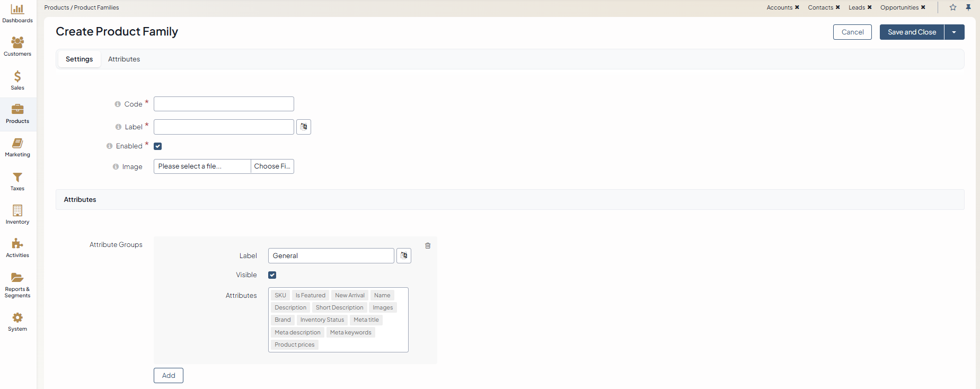Image resolution: width=980 pixels, height=389 pixels.
Task: Select the Product prices attribute tag
Action: [295, 345]
